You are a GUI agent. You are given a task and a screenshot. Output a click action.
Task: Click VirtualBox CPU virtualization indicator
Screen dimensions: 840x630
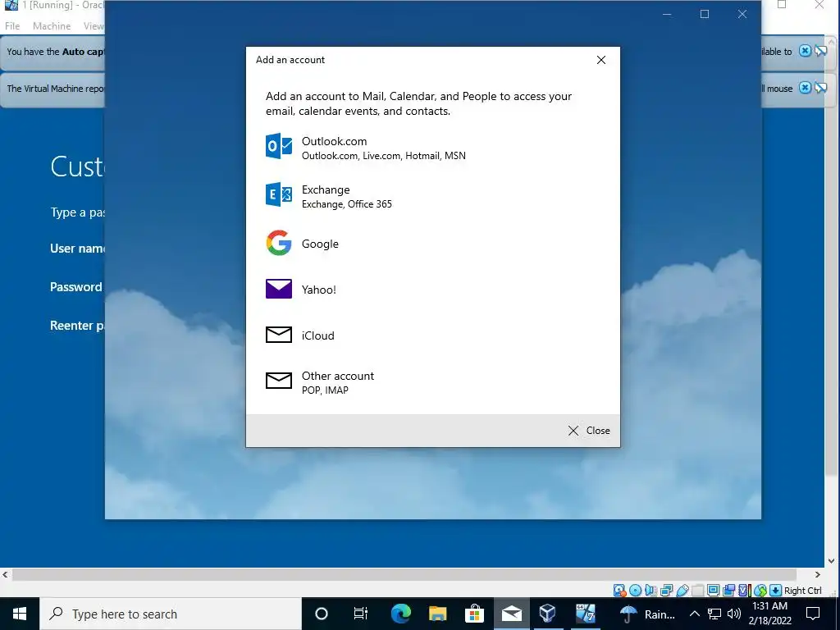click(744, 591)
